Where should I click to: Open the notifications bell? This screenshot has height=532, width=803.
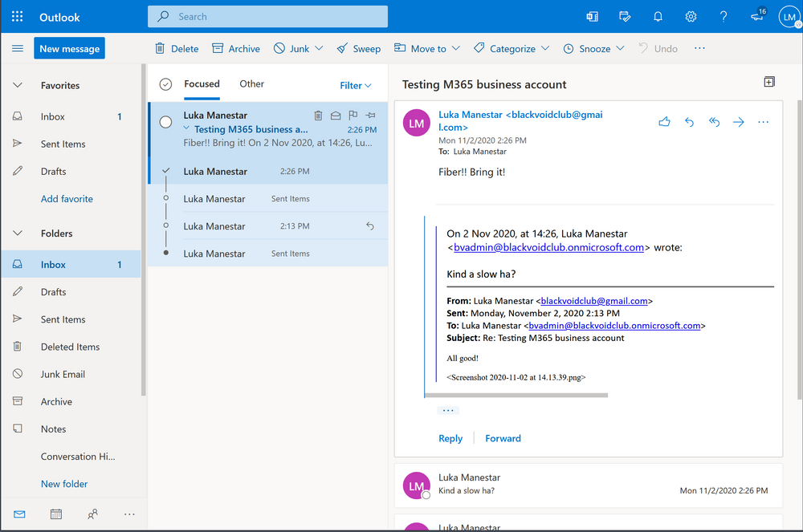tap(658, 17)
